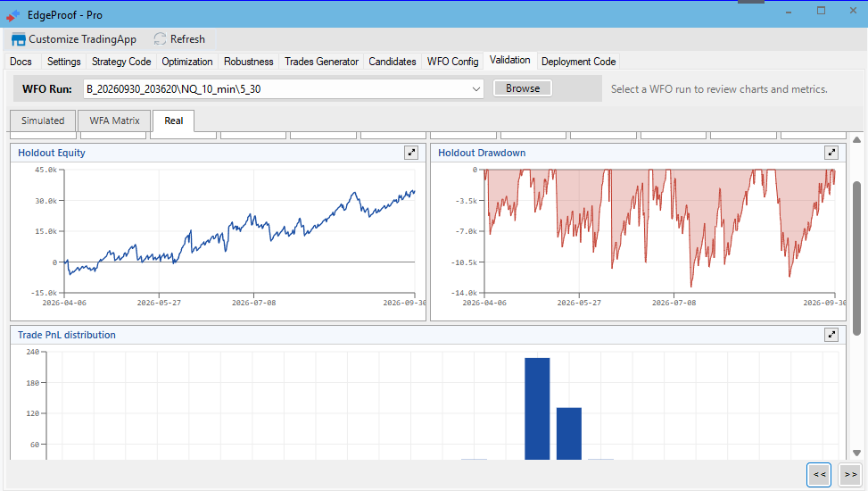Open the WFO Run dropdown
Image resolution: width=868 pixels, height=491 pixels.
coord(475,88)
